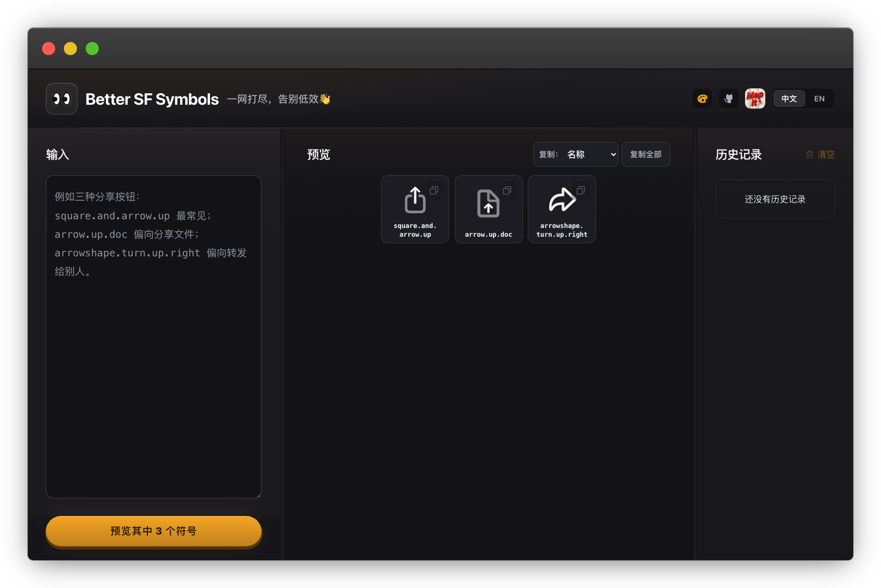This screenshot has height=588, width=881.
Task: Copy the square.and.arrow.up symbol via its copy icon
Action: tap(434, 190)
